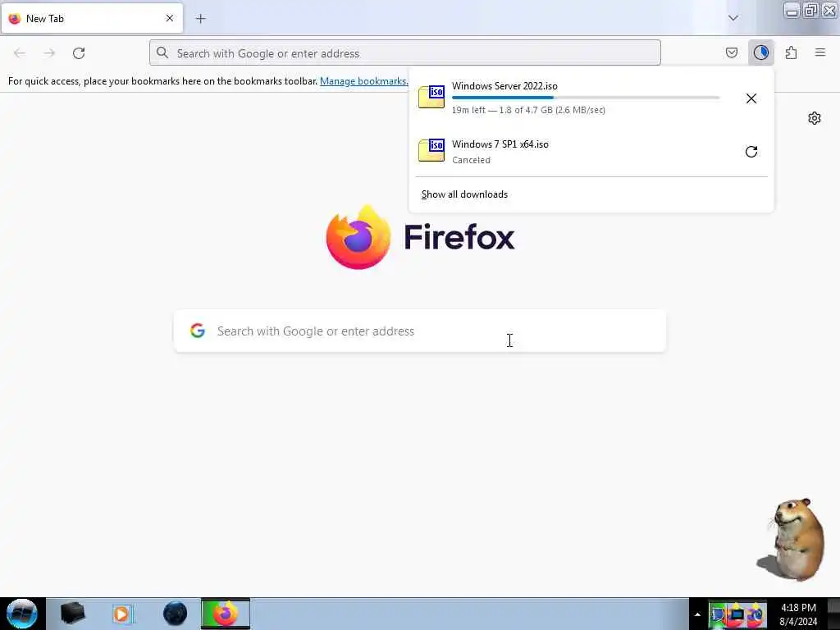Click the Google G logo in search box
Screen dimensions: 840x630
click(x=198, y=331)
